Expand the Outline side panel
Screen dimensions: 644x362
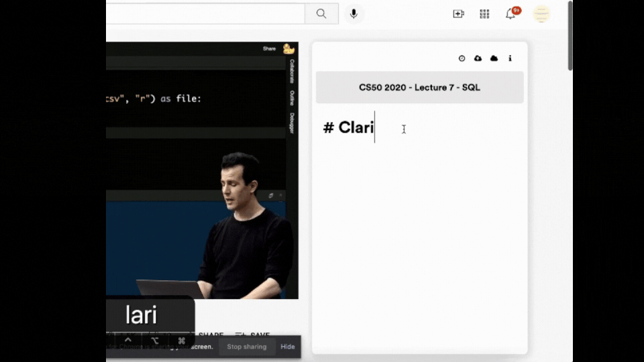292,98
